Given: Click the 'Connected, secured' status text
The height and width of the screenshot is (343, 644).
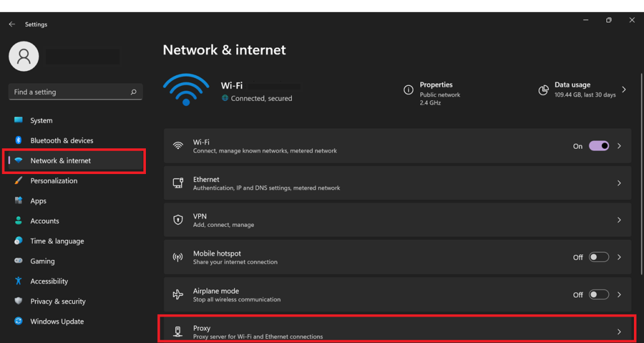Looking at the screenshot, I should pos(262,99).
